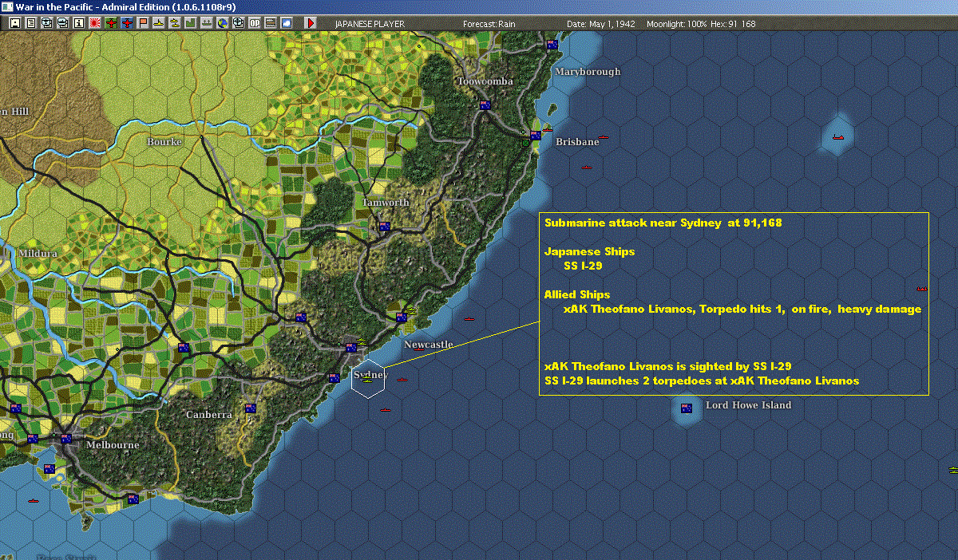Image resolution: width=958 pixels, height=560 pixels.
Task: Open the OP toolbar button
Action: coord(254,23)
